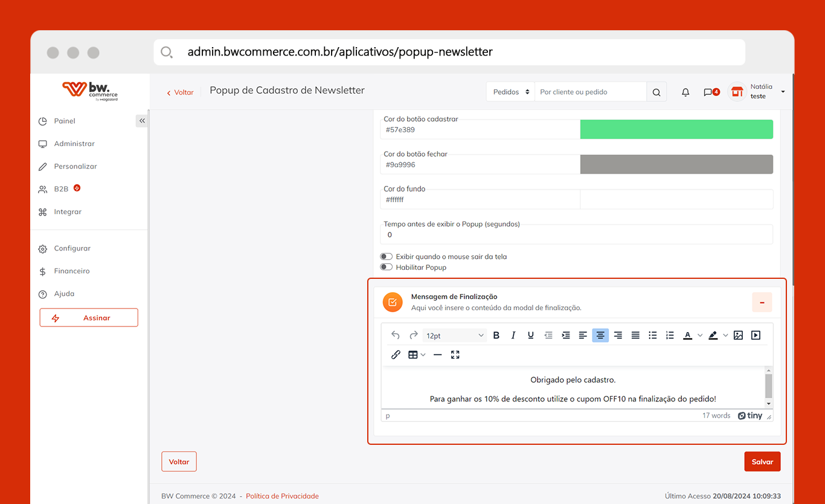This screenshot has width=825, height=504.
Task: Insert an image via editor toolbar
Action: tap(738, 336)
